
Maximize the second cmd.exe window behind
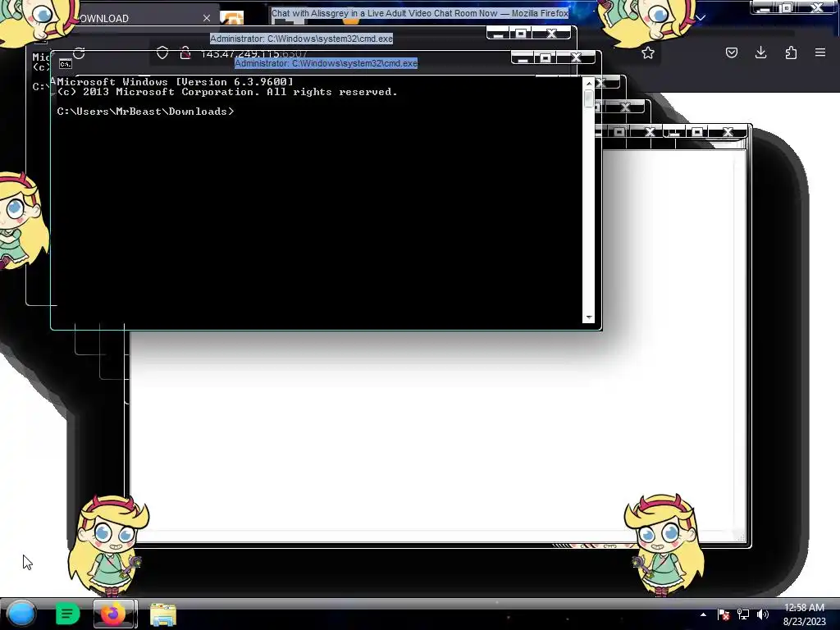(x=521, y=34)
